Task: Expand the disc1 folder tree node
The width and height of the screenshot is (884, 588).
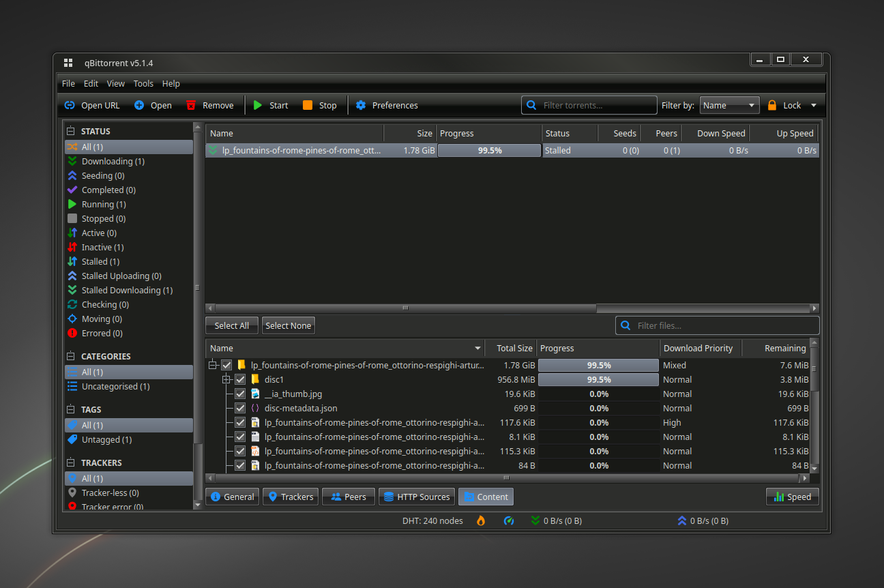Action: point(226,380)
